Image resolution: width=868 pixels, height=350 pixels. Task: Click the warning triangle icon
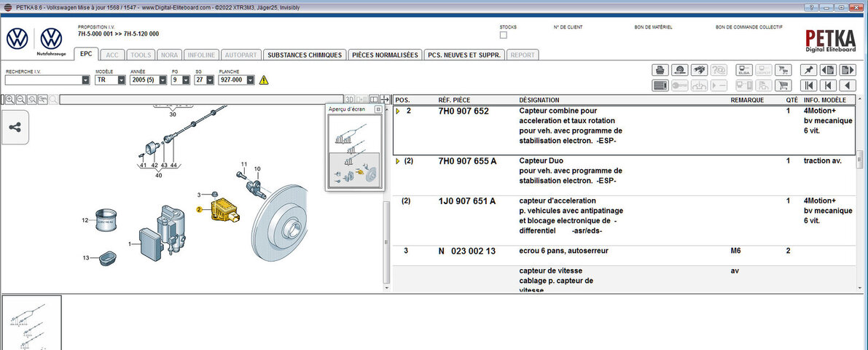264,79
